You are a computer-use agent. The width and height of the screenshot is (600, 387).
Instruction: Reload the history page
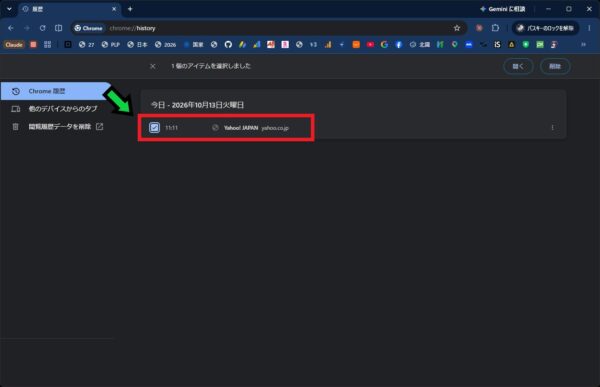[42, 28]
